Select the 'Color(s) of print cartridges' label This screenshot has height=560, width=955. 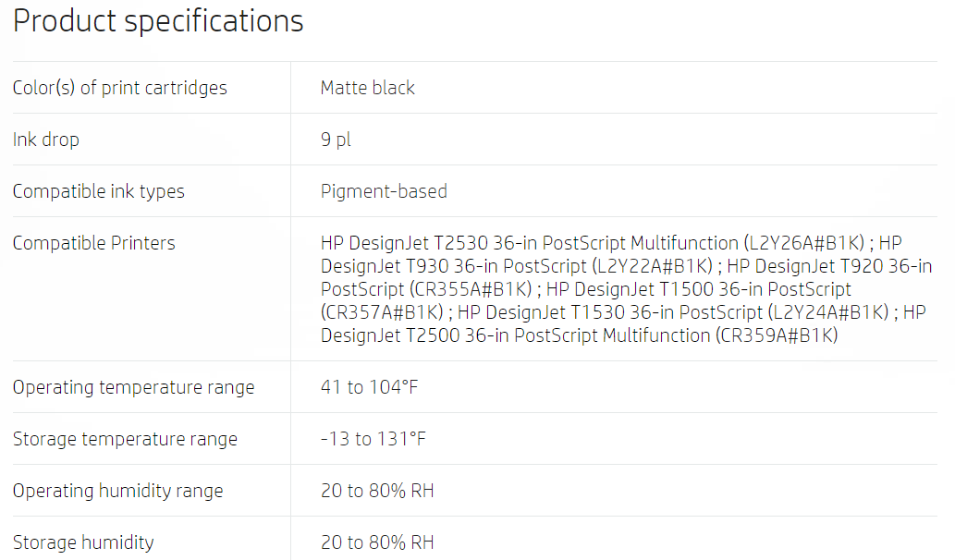click(120, 88)
